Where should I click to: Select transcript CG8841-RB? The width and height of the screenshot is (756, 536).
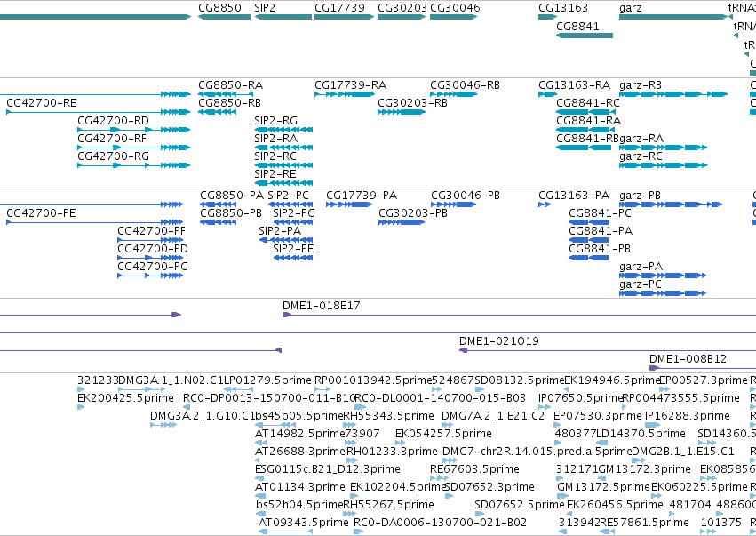584,148
